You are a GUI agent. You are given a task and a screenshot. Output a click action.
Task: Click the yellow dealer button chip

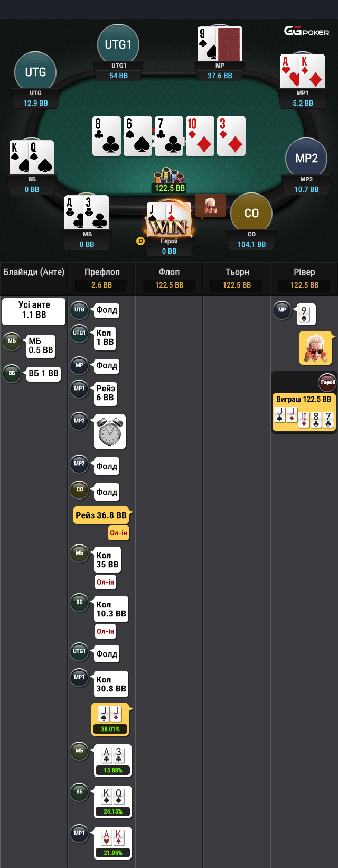(x=140, y=241)
